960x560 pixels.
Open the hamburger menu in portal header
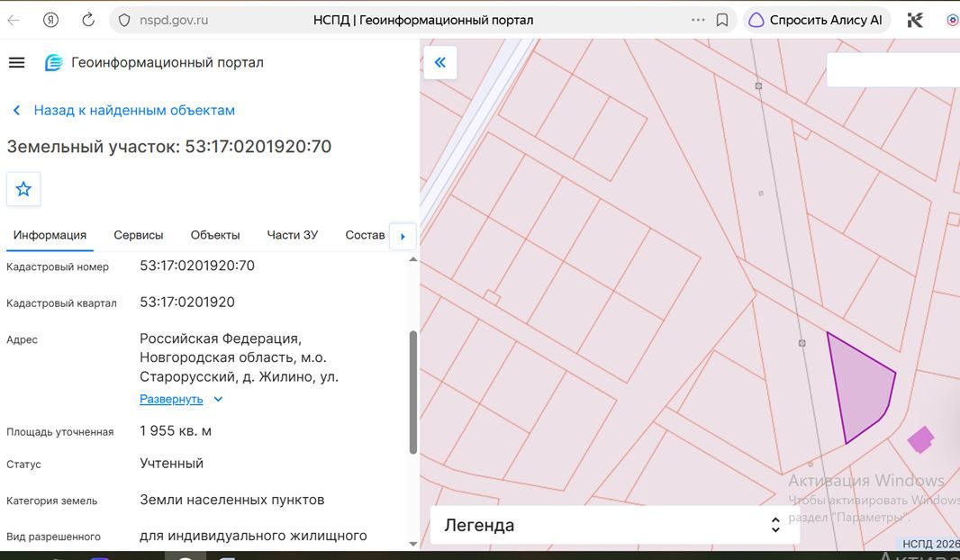[16, 62]
